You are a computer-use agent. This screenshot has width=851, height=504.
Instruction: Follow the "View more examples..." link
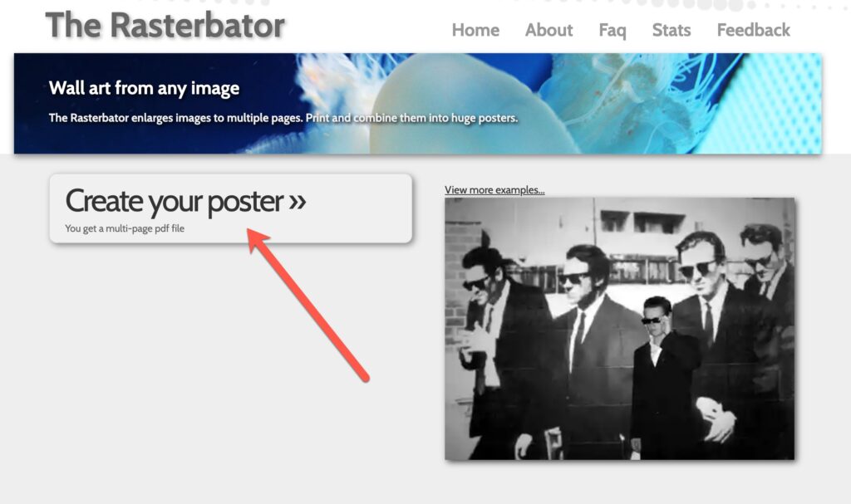[494, 189]
